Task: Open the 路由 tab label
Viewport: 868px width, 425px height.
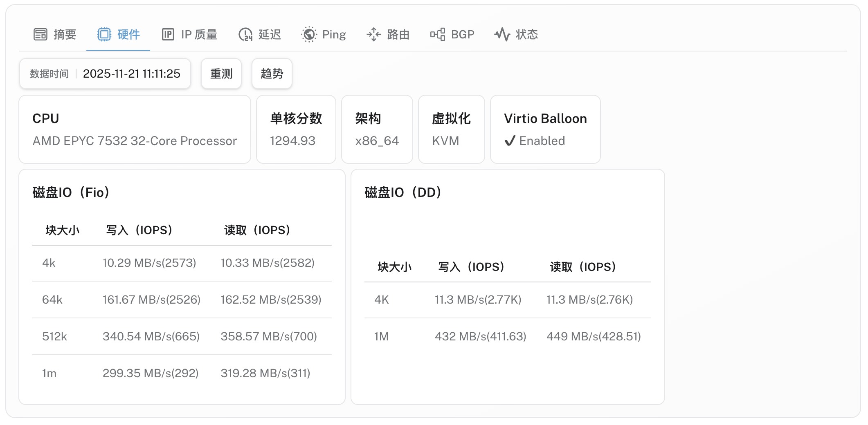Action: click(398, 34)
